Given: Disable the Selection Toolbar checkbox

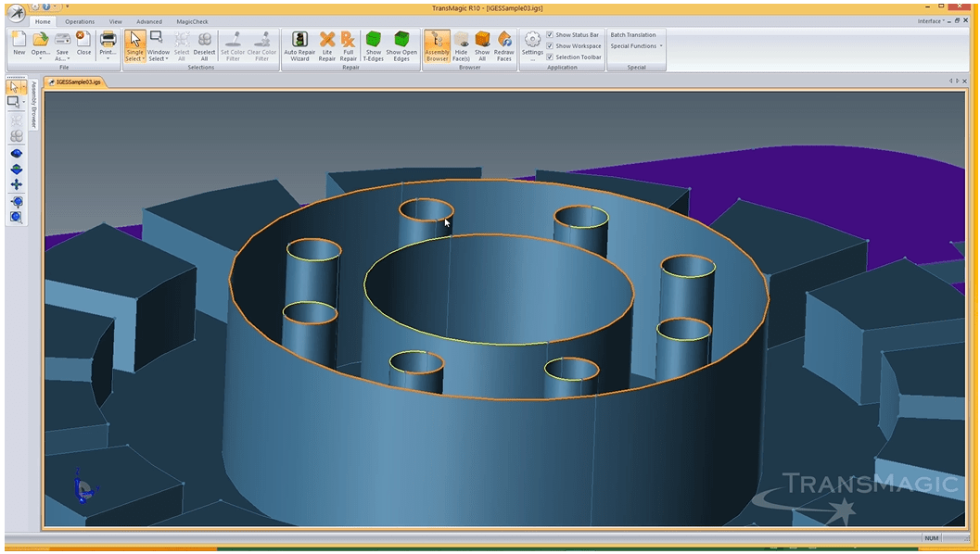Looking at the screenshot, I should 550,57.
